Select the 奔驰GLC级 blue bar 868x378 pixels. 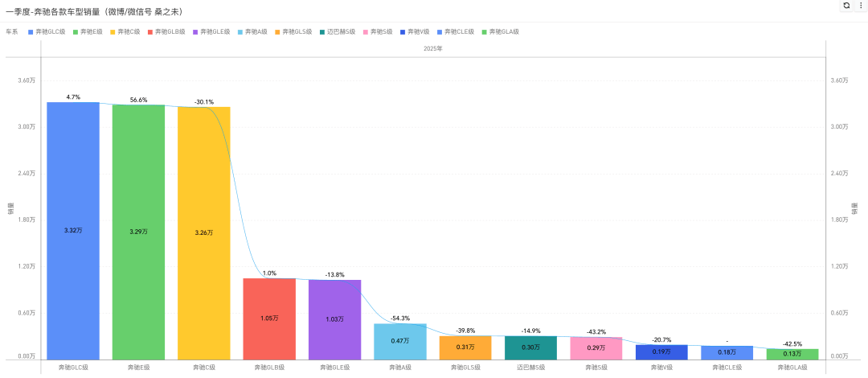pos(73,231)
